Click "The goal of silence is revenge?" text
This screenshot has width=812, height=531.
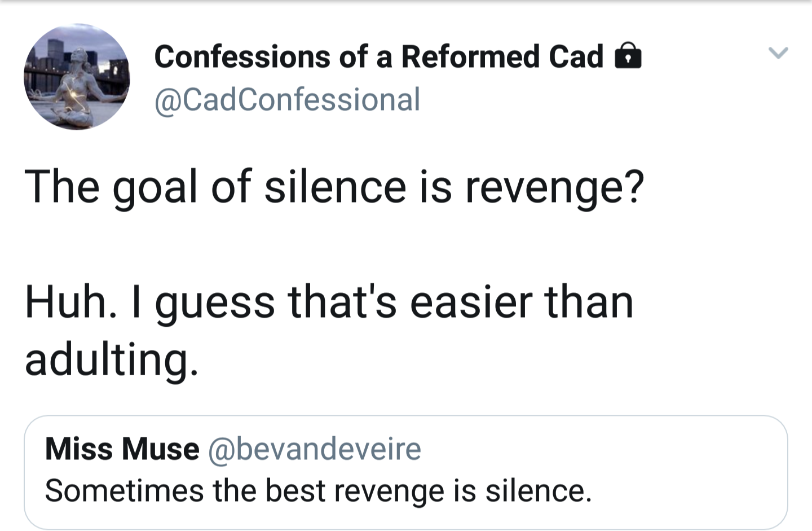[x=334, y=187]
